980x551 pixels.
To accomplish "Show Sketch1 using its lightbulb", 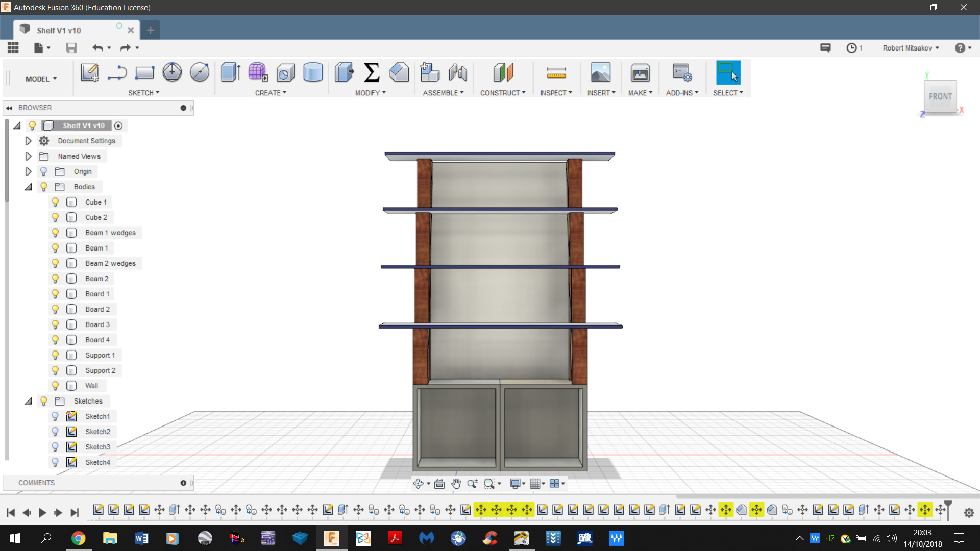I will click(x=55, y=416).
